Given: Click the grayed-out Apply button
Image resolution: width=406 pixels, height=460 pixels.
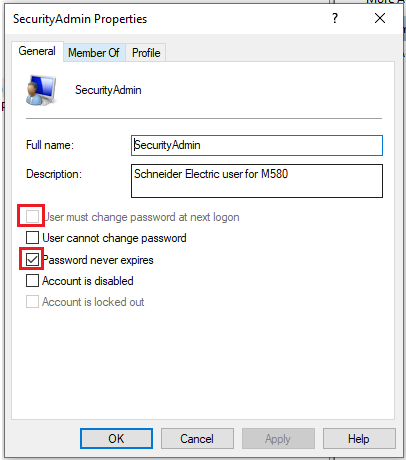Looking at the screenshot, I should (278, 439).
